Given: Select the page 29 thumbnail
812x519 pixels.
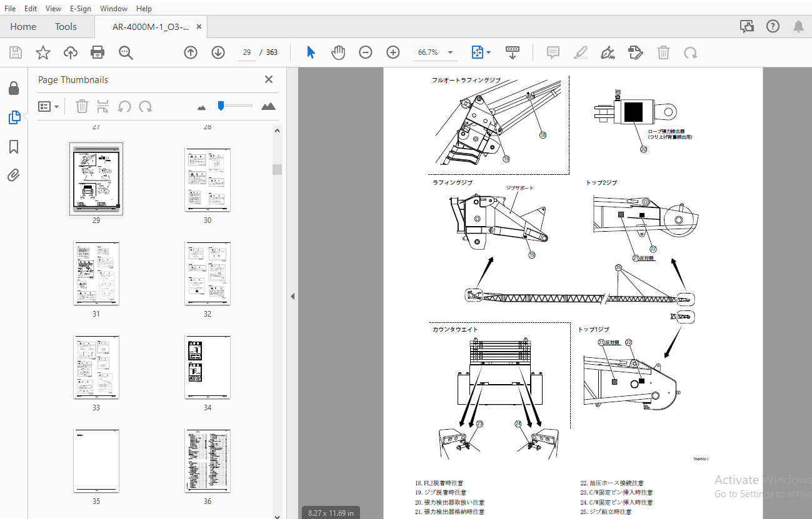Looking at the screenshot, I should coord(96,179).
